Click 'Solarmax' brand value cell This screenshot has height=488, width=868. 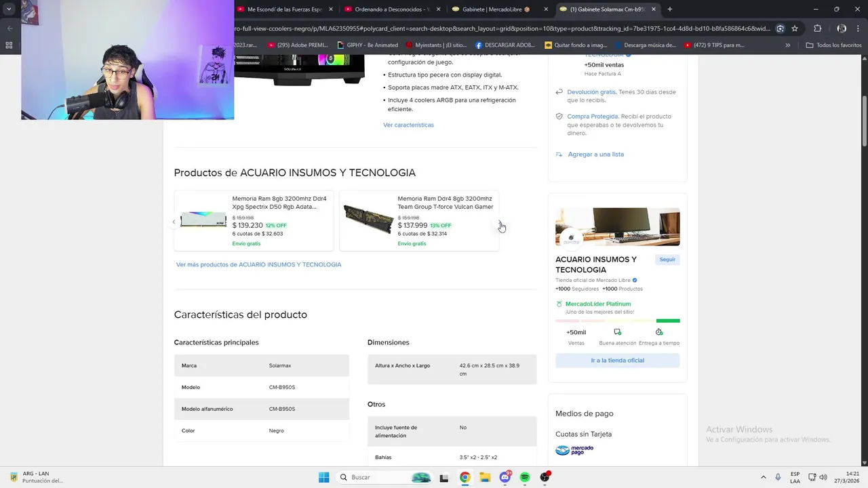[280, 365]
